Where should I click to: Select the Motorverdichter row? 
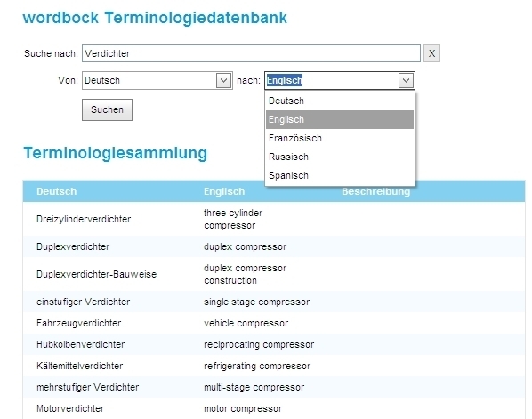click(274, 408)
